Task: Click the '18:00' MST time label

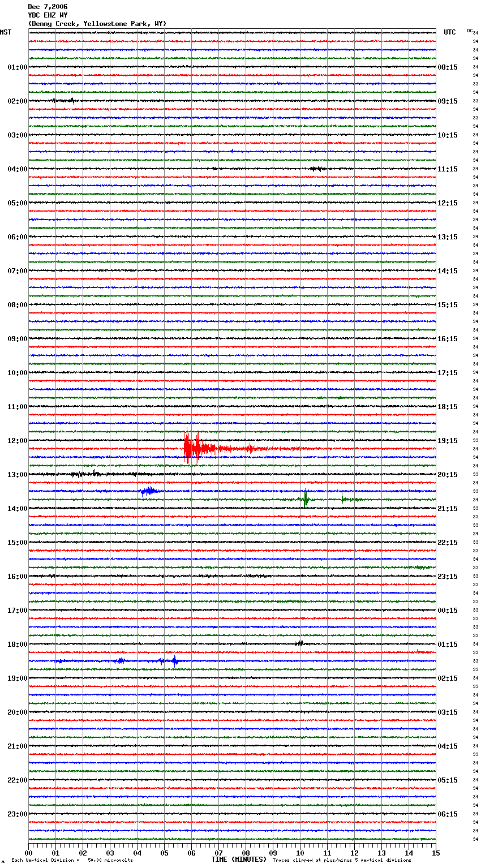Action: coord(18,644)
